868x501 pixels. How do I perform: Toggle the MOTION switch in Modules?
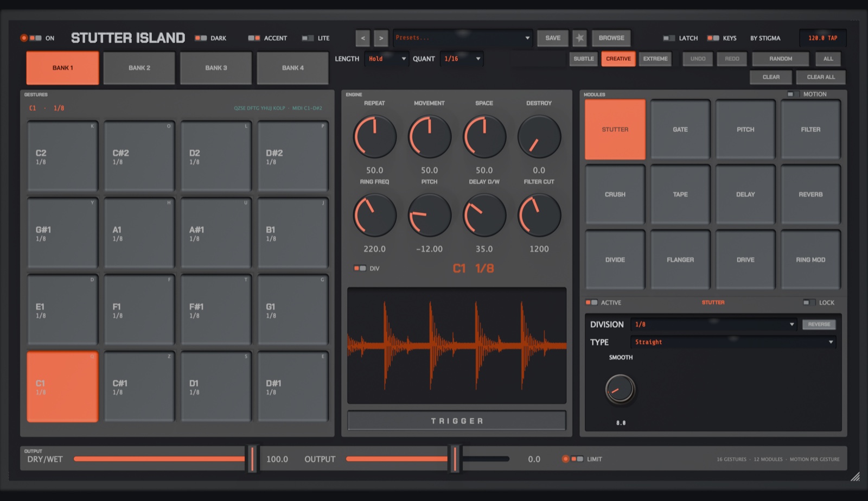pyautogui.click(x=793, y=94)
